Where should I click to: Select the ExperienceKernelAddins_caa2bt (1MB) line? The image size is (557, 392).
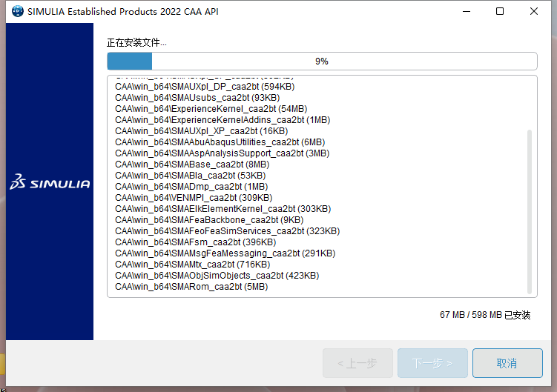[223, 120]
